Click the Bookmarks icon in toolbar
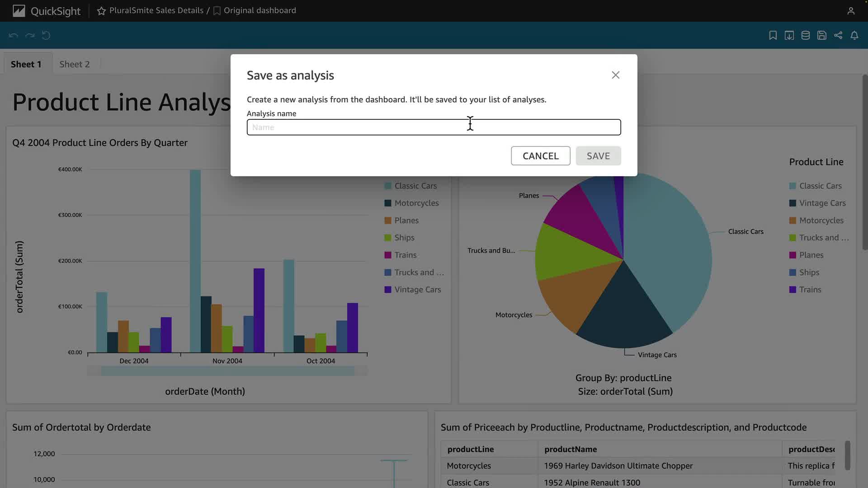Viewport: 868px width, 488px height. tap(773, 35)
